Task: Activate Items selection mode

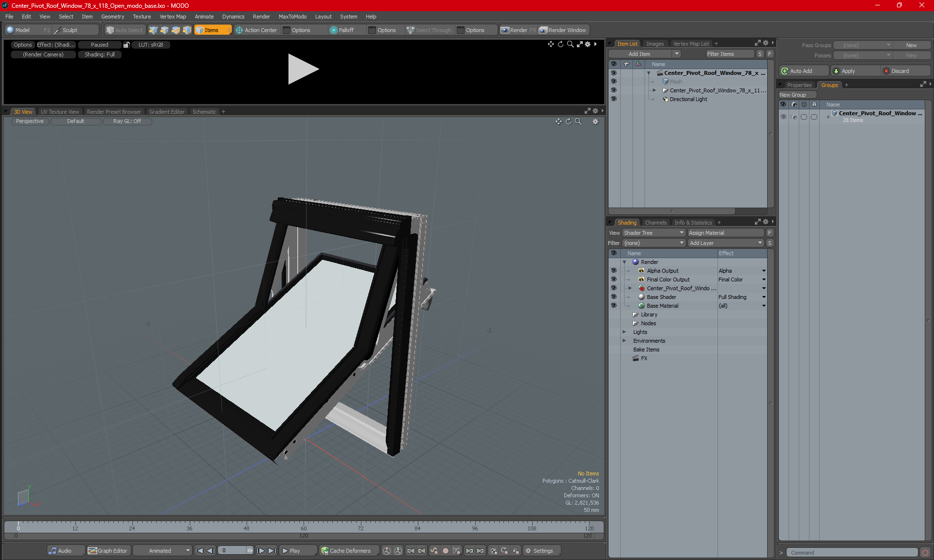Action: click(x=213, y=30)
